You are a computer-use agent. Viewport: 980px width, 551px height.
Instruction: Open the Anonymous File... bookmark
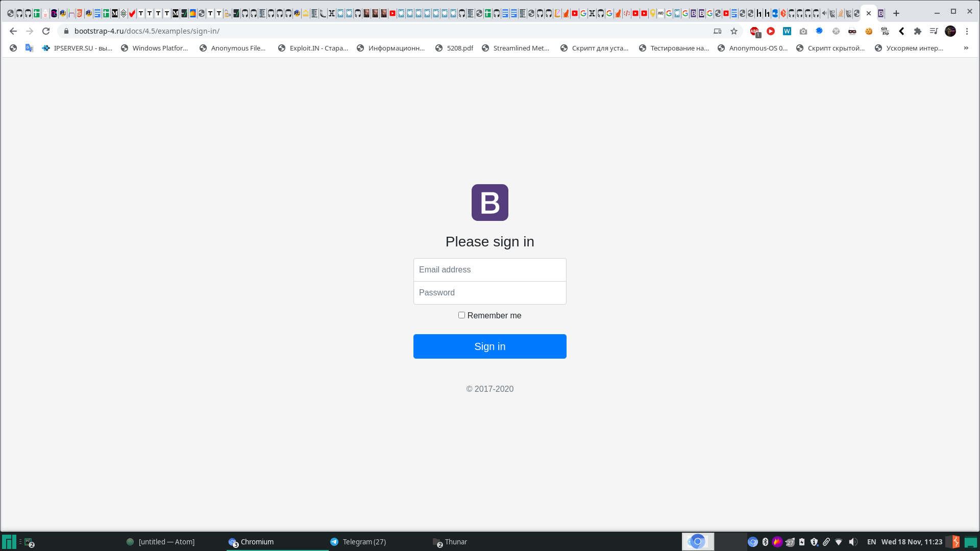point(233,48)
